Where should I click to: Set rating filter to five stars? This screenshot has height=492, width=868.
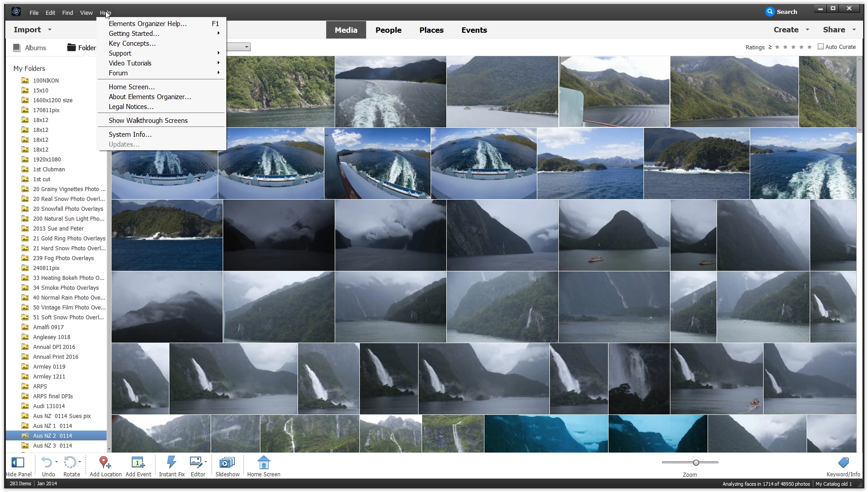809,47
